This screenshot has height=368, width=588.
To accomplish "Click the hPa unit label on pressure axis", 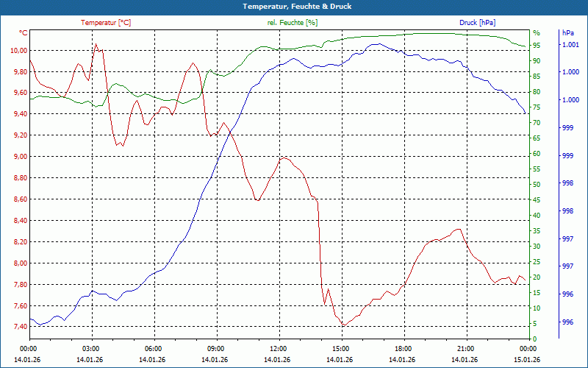I will pyautogui.click(x=567, y=33).
